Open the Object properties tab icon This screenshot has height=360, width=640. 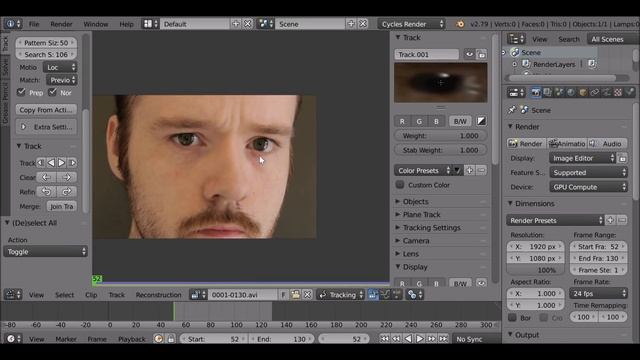point(583,93)
